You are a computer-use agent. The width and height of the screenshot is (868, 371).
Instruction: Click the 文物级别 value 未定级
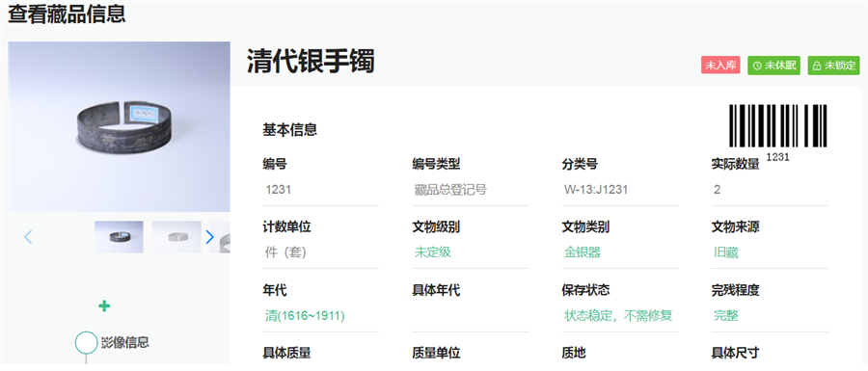[433, 252]
